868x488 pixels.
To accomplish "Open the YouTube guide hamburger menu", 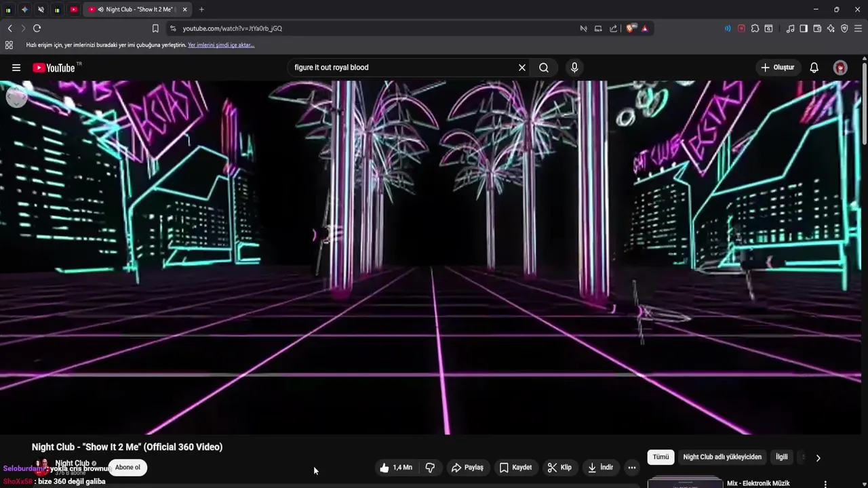I will click(16, 68).
